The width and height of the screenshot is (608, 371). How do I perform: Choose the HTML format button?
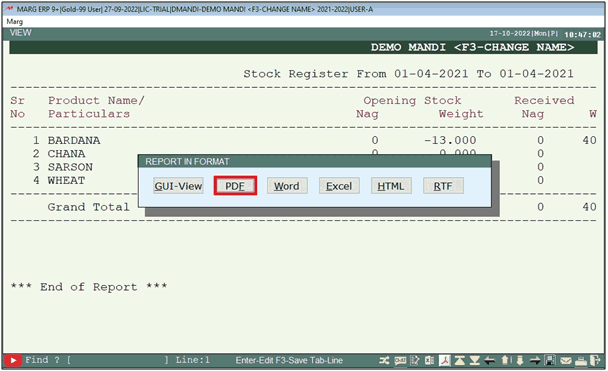click(x=391, y=186)
